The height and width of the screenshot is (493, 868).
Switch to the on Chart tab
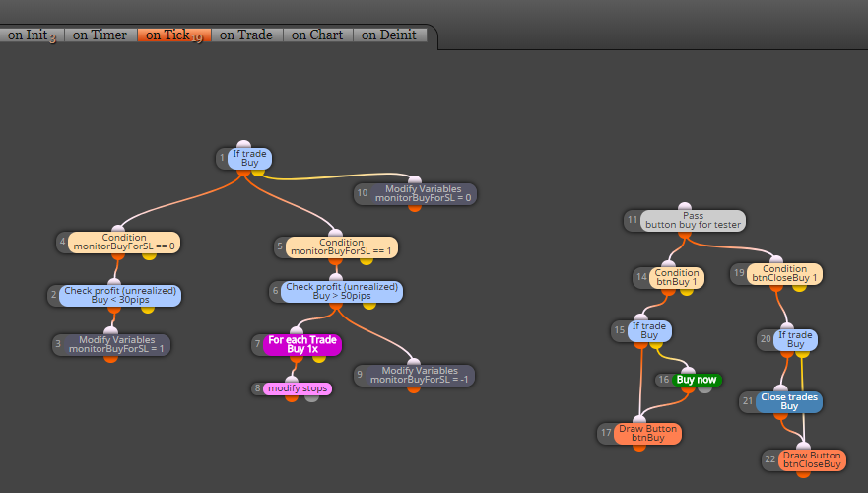[318, 35]
